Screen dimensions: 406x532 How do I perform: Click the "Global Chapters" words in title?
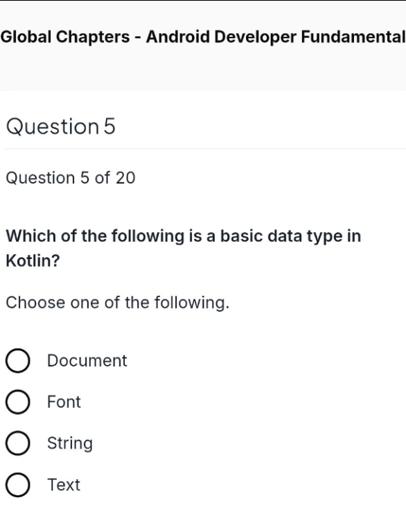65,37
